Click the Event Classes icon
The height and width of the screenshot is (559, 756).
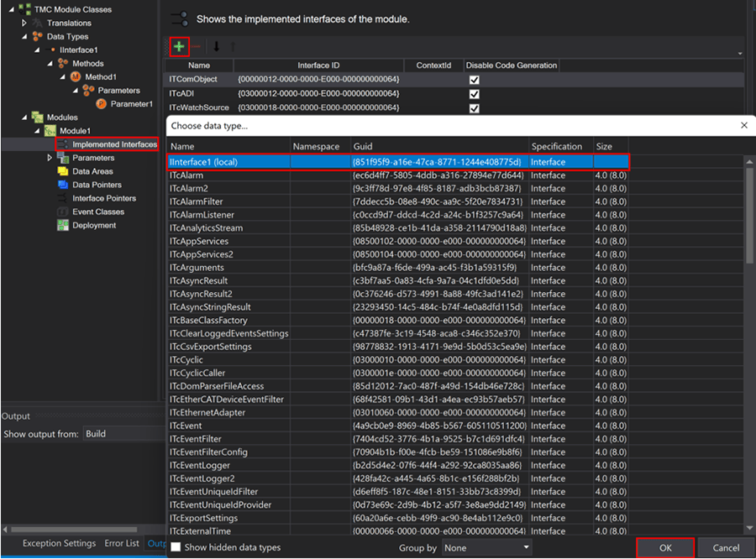point(63,212)
